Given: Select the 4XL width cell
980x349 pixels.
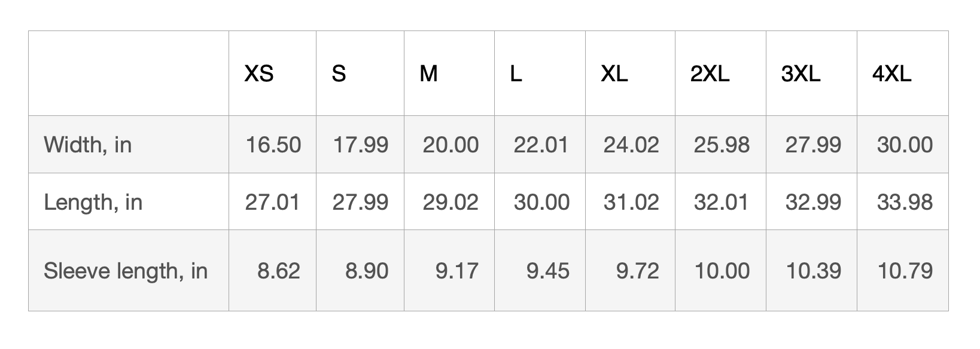Looking at the screenshot, I should click(904, 145).
